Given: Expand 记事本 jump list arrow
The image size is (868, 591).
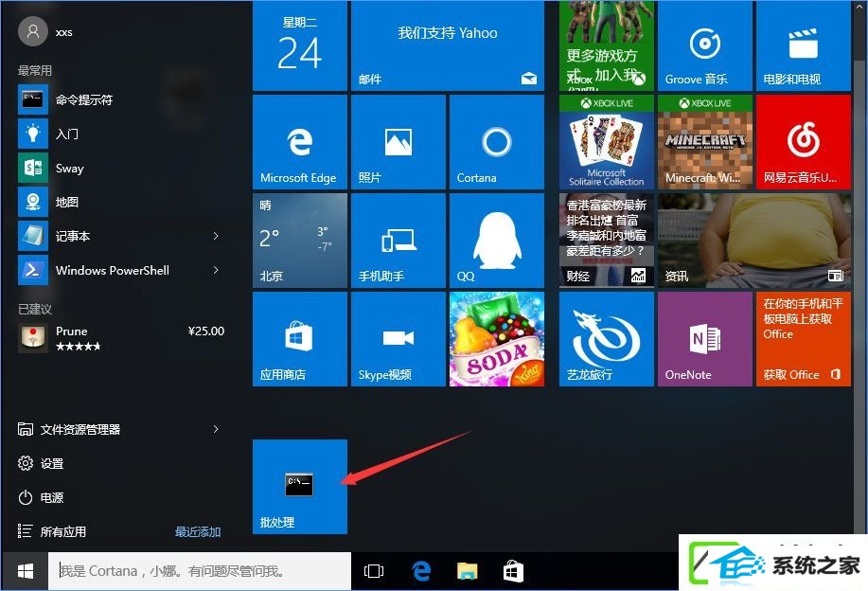Looking at the screenshot, I should coord(216,236).
